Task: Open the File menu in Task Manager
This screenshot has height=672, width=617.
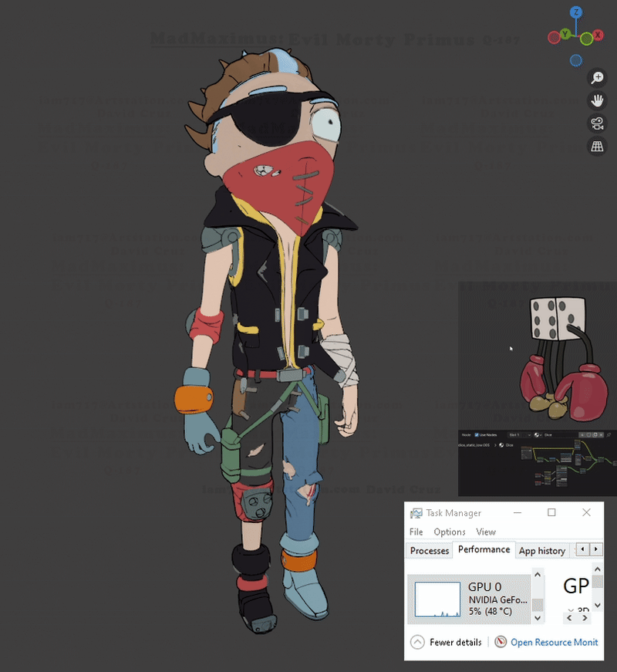Action: click(x=416, y=532)
